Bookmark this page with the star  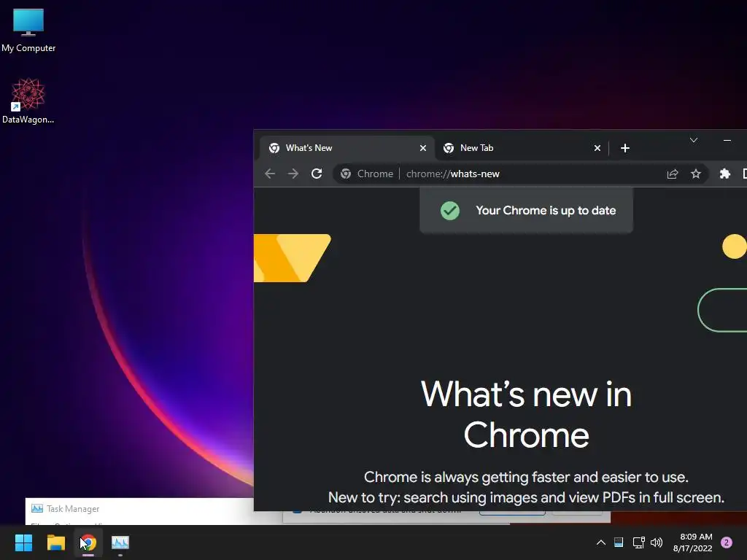tap(695, 174)
